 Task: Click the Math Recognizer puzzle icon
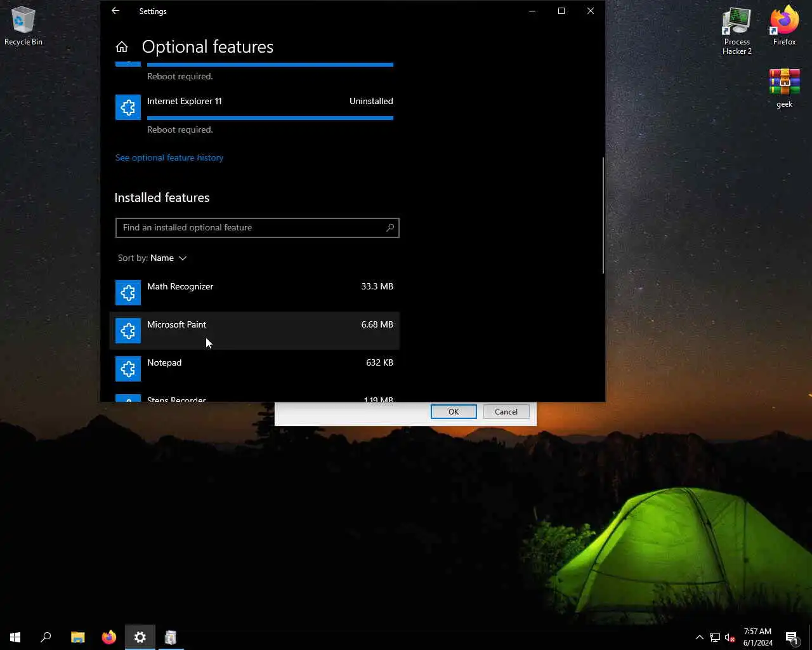[128, 293]
